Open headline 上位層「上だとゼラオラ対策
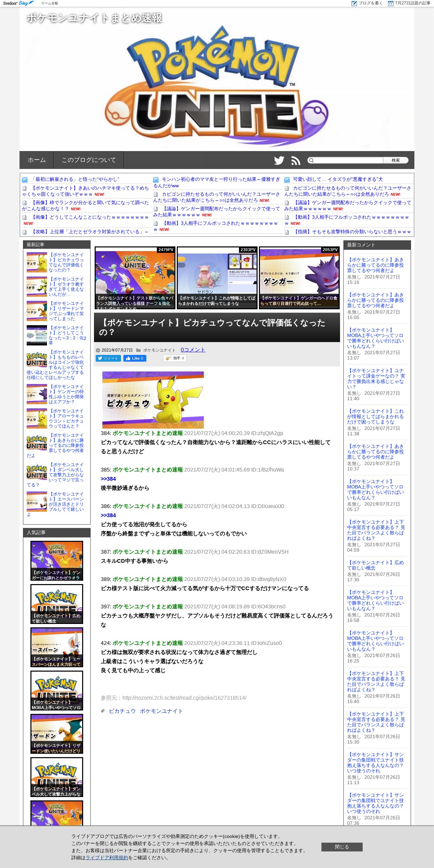 pos(90,232)
